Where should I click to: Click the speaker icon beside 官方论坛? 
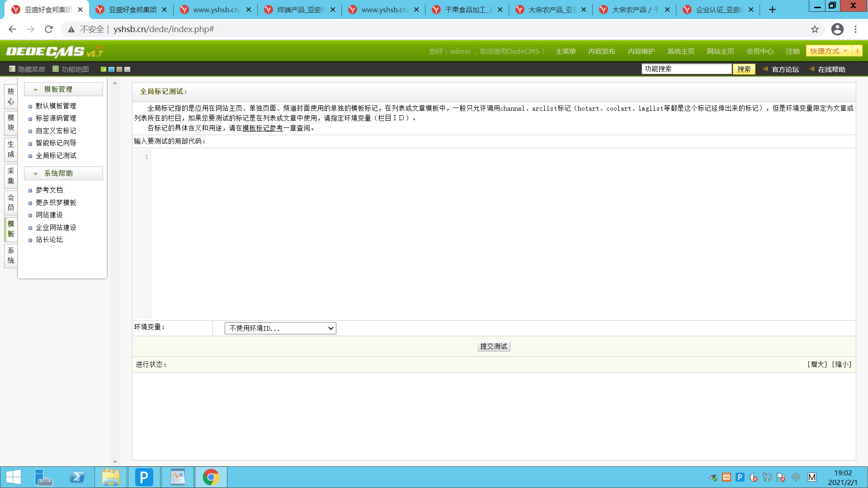pyautogui.click(x=765, y=69)
